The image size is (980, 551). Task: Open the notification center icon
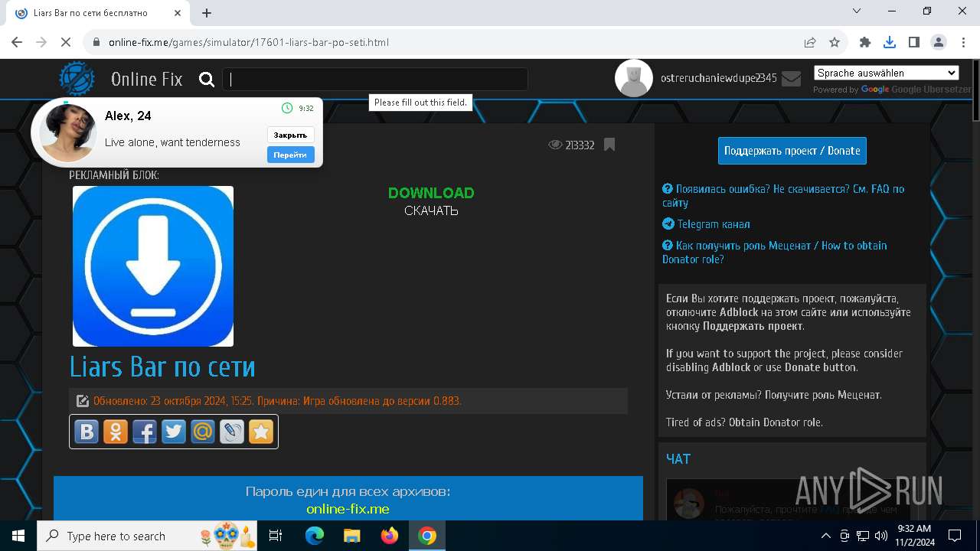click(955, 536)
